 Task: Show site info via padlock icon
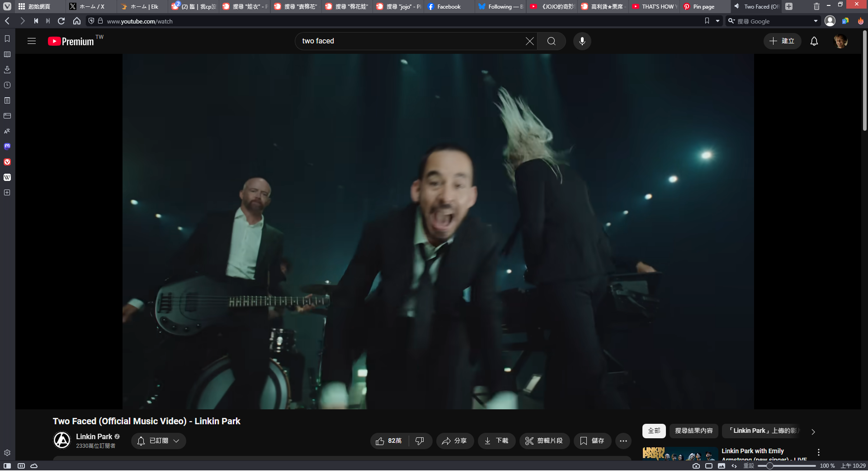tap(100, 21)
